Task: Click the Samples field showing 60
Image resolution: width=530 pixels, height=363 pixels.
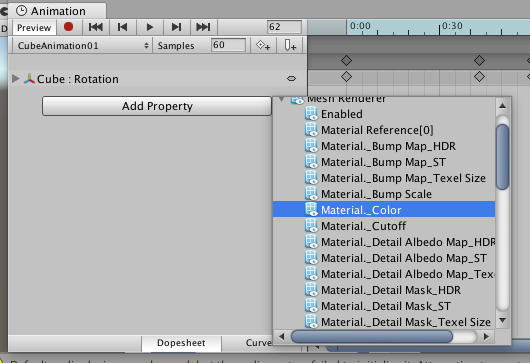Action: [x=228, y=45]
